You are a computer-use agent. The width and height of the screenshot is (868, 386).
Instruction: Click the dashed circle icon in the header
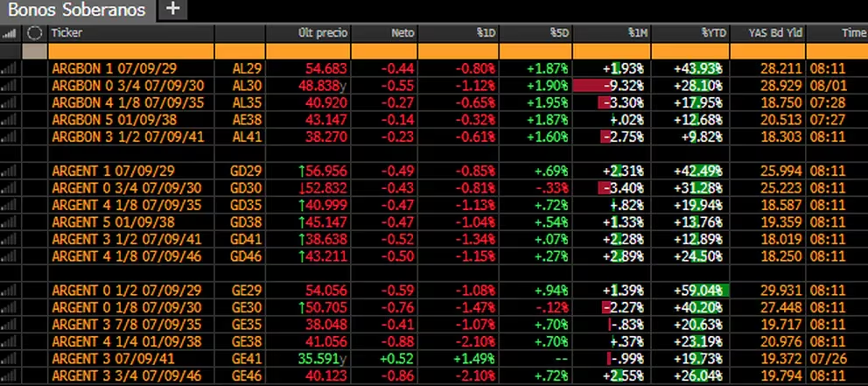pos(35,32)
